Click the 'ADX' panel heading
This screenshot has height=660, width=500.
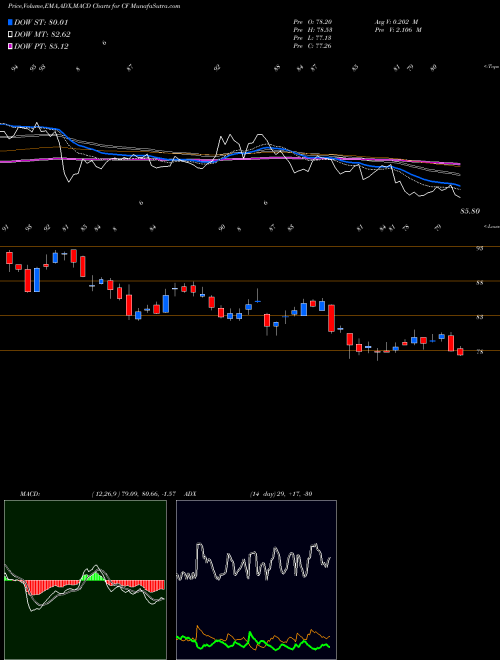click(x=191, y=494)
